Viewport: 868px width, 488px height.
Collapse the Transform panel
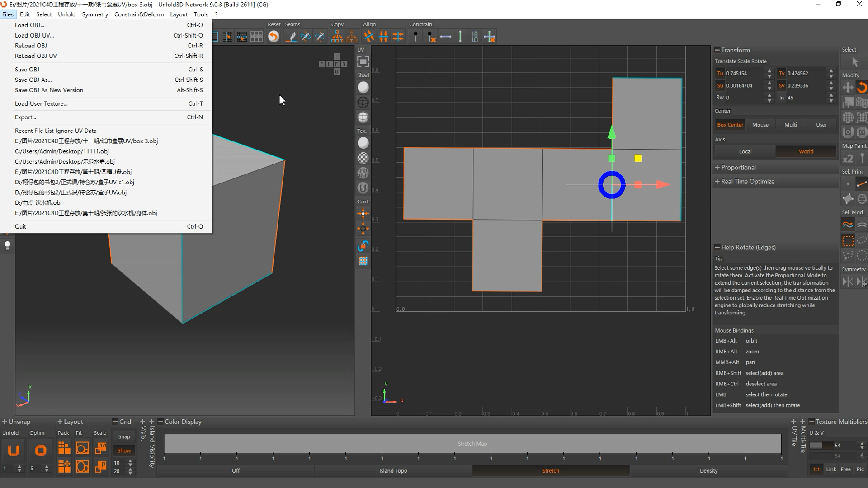coord(717,50)
